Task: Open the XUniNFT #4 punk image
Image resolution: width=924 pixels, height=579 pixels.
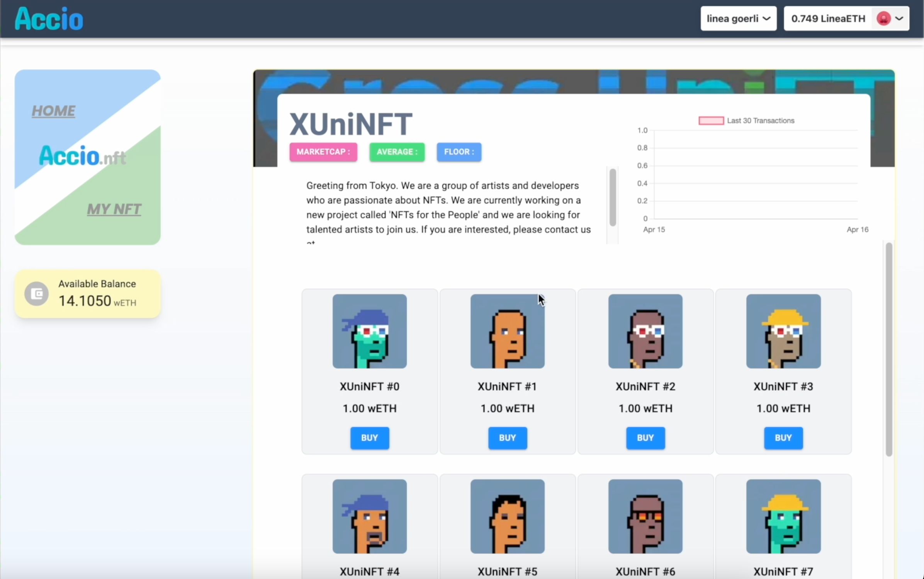Action: [x=370, y=516]
